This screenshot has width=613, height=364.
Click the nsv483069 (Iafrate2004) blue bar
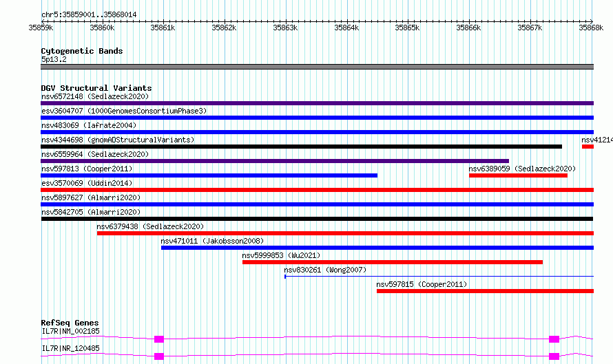(x=317, y=132)
